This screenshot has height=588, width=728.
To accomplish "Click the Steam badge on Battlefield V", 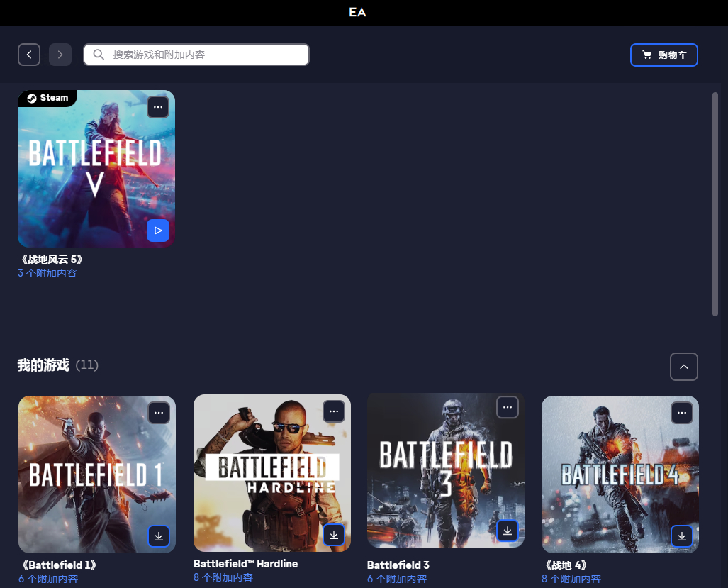I will click(x=47, y=98).
